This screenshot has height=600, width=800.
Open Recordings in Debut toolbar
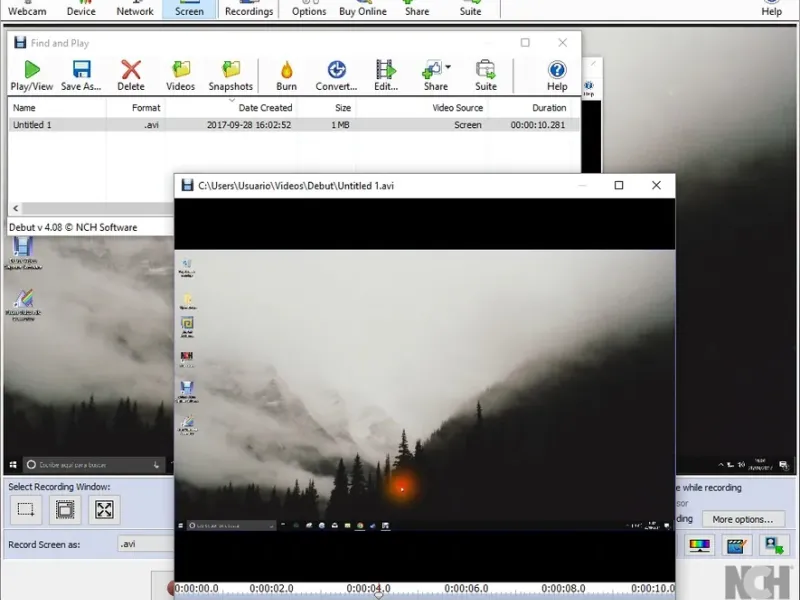point(249,9)
